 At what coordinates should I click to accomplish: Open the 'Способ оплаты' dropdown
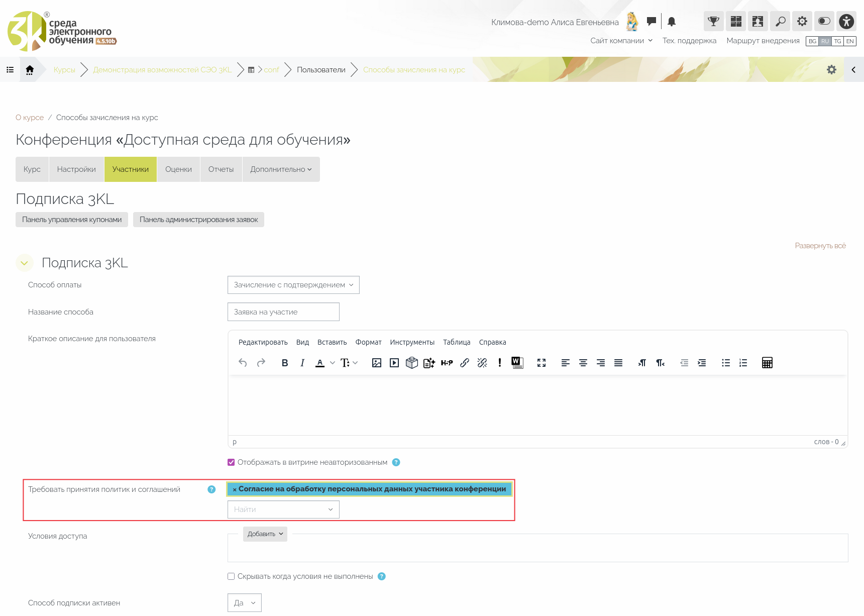tap(293, 285)
